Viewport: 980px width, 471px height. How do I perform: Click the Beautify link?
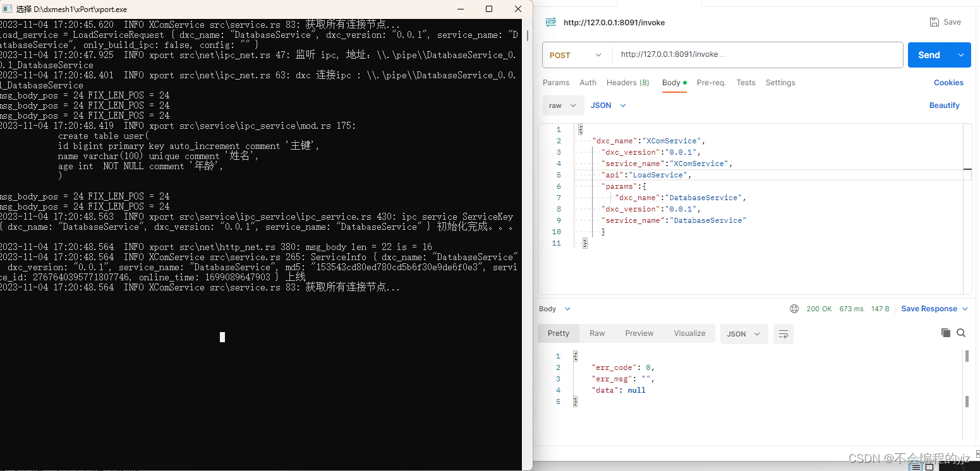pos(944,105)
